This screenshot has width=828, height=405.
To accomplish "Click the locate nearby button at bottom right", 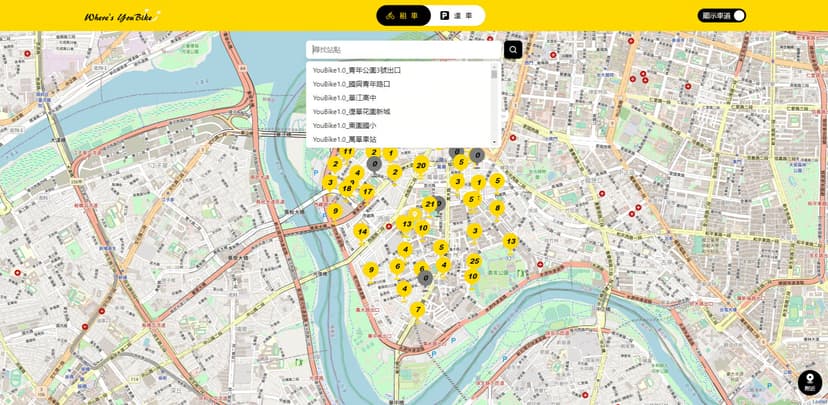I will (810, 382).
